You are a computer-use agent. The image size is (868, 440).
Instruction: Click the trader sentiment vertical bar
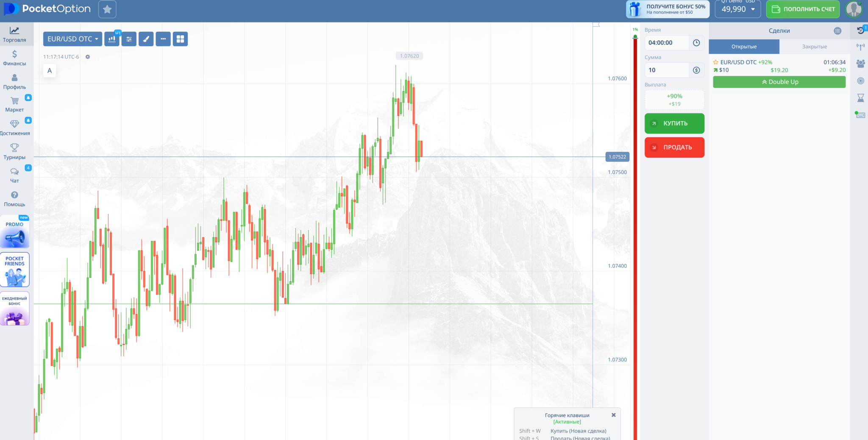point(635,237)
